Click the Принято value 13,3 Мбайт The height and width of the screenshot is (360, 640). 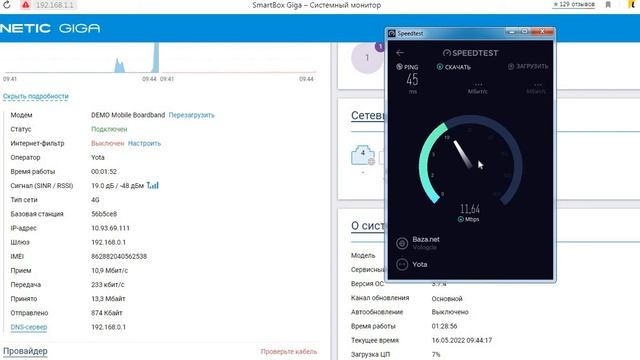pos(108,299)
